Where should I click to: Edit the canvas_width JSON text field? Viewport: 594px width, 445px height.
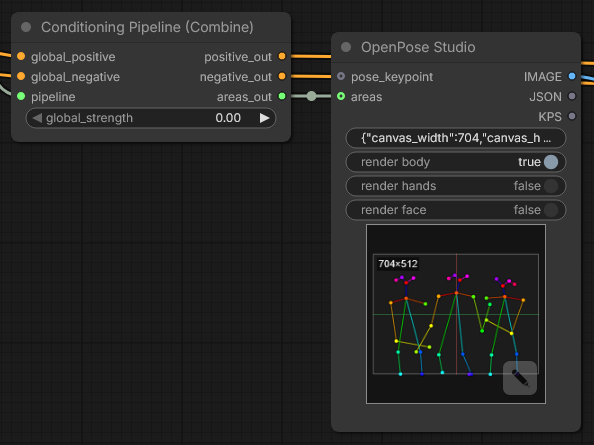[456, 138]
